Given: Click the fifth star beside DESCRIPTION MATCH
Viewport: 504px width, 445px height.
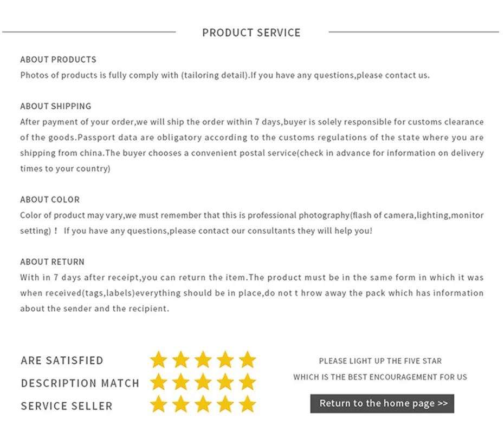Looking at the screenshot, I should [248, 382].
